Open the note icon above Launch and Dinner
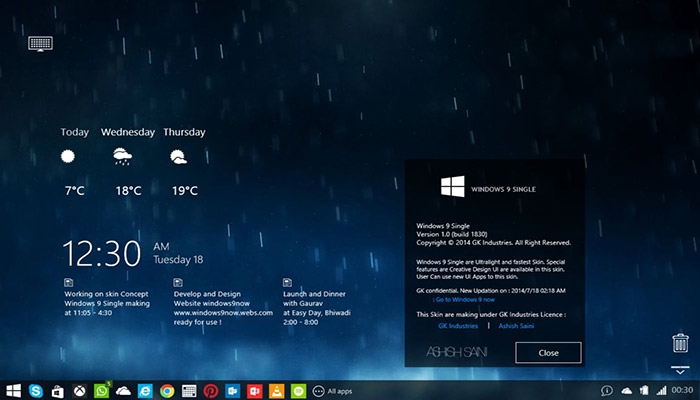This screenshot has height=400, width=700. click(287, 282)
